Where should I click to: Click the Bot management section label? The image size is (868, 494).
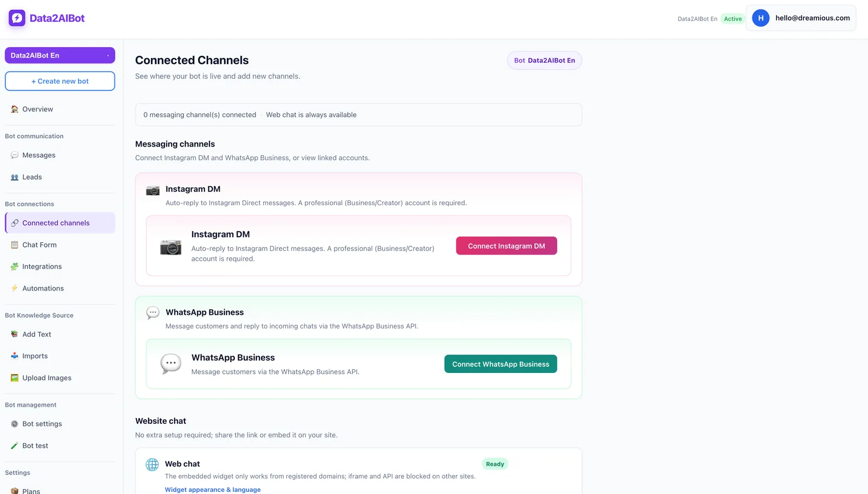(x=30, y=405)
